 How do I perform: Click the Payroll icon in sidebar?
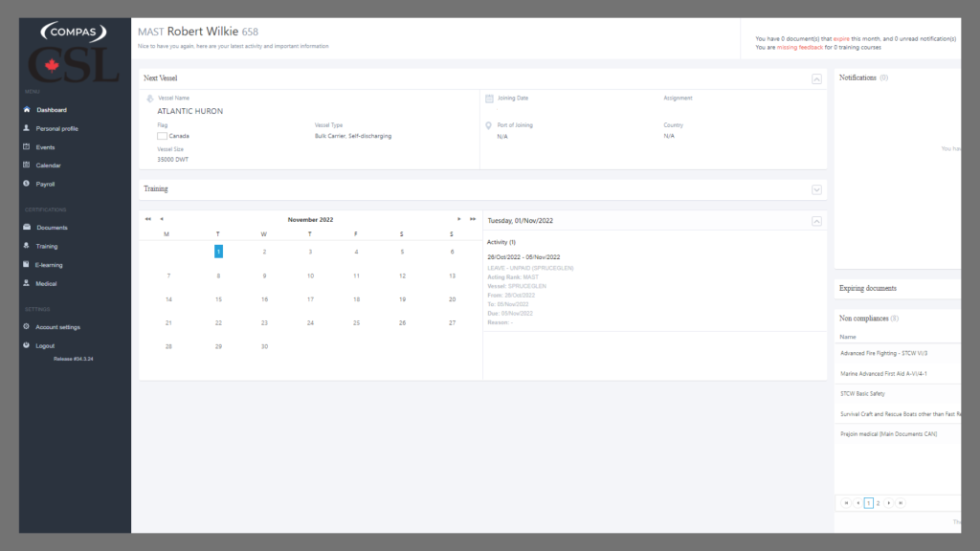click(26, 184)
